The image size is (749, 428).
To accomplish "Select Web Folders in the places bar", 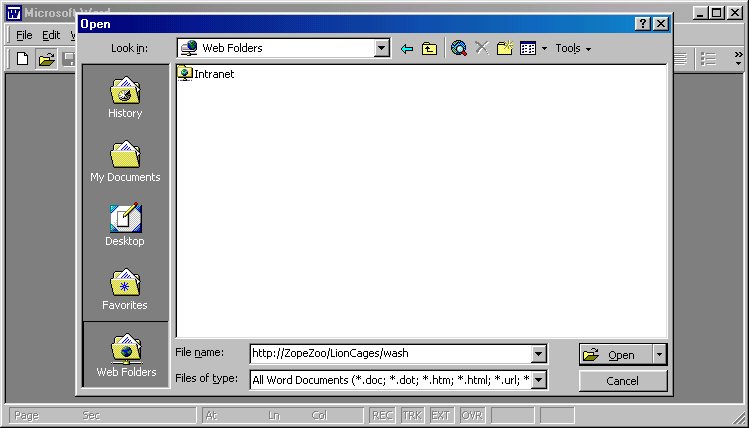I will click(125, 355).
